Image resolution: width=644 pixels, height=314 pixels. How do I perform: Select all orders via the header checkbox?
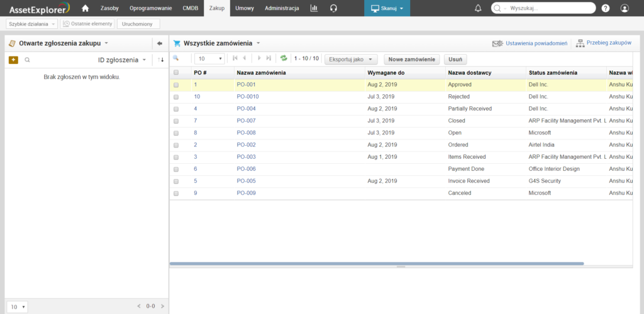point(176,73)
